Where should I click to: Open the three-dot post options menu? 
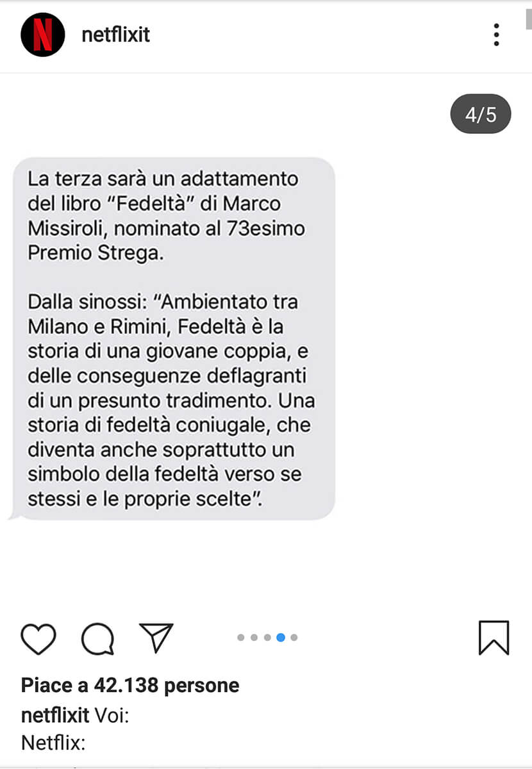point(496,35)
